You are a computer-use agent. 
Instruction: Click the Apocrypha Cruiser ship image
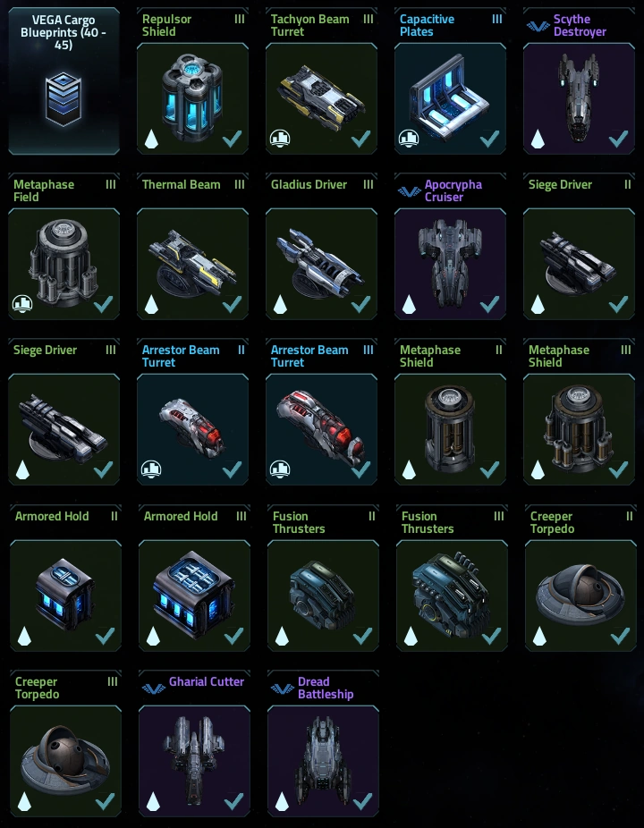click(450, 263)
